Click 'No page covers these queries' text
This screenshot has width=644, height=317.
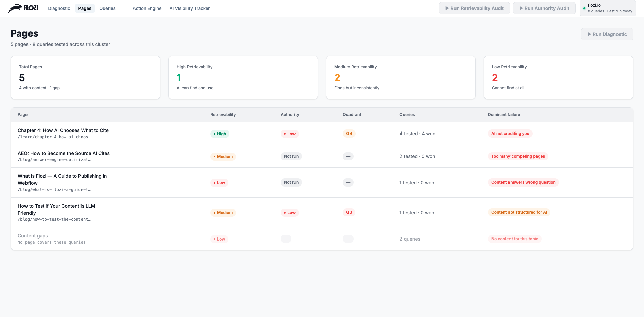(x=52, y=242)
